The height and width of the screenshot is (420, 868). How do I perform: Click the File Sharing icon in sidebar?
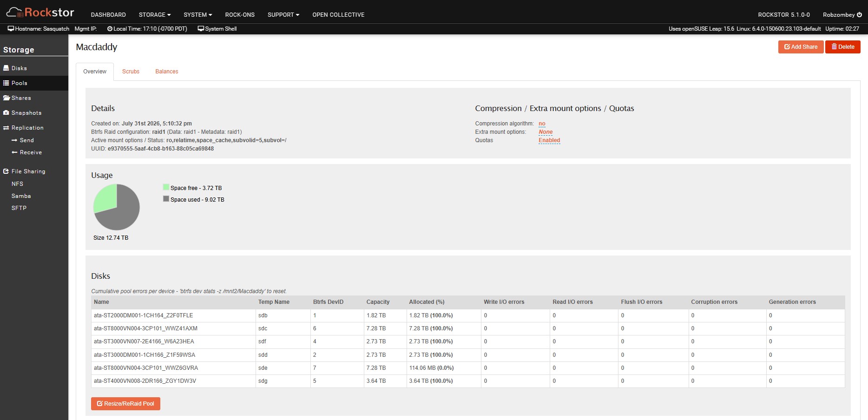pos(6,171)
